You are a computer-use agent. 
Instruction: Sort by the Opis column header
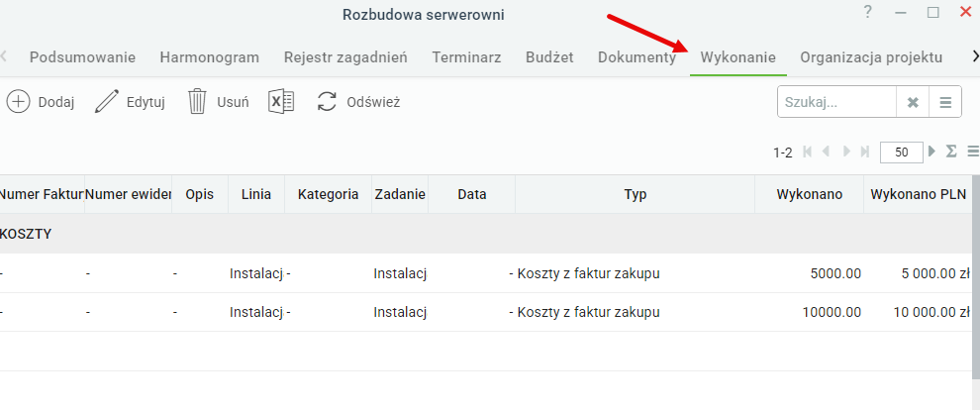(x=199, y=194)
